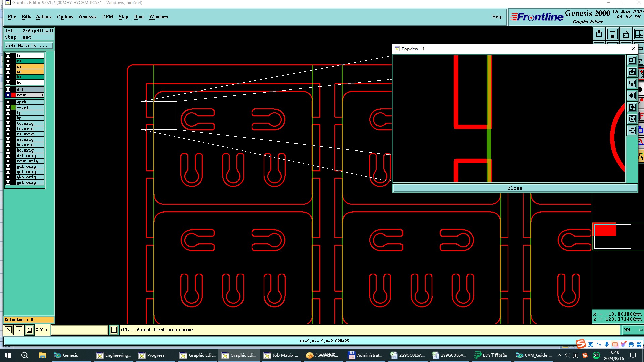The image size is (644, 362).
Task: Click the zoom-in arrows icon in Popview
Action: tap(632, 119)
